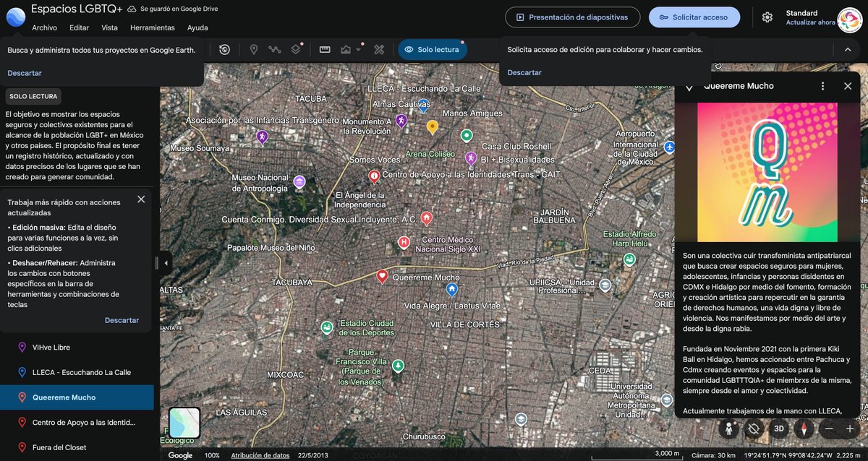Viewport: 868px width, 461px height.
Task: Change map style via layer thumbnail
Action: point(184,423)
